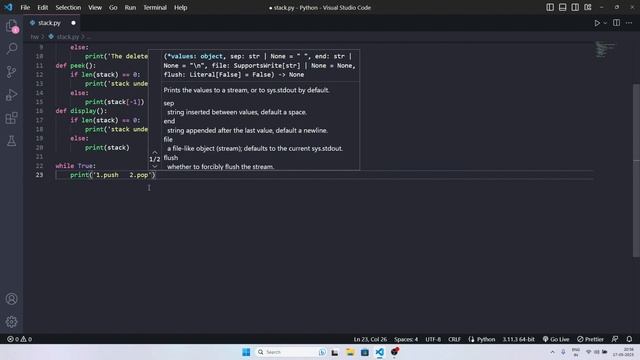Click the minimap code overview
Viewport: 640px width, 360px height.
pos(605,49)
